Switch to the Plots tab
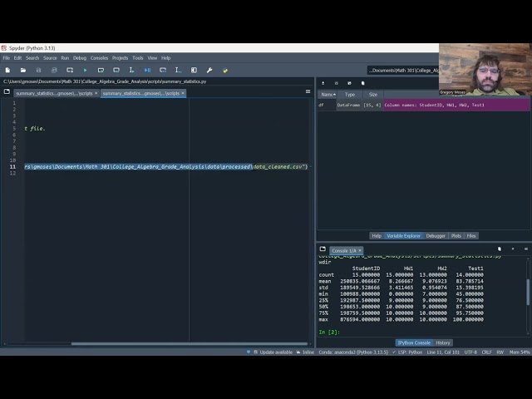532x399 pixels. (457, 236)
